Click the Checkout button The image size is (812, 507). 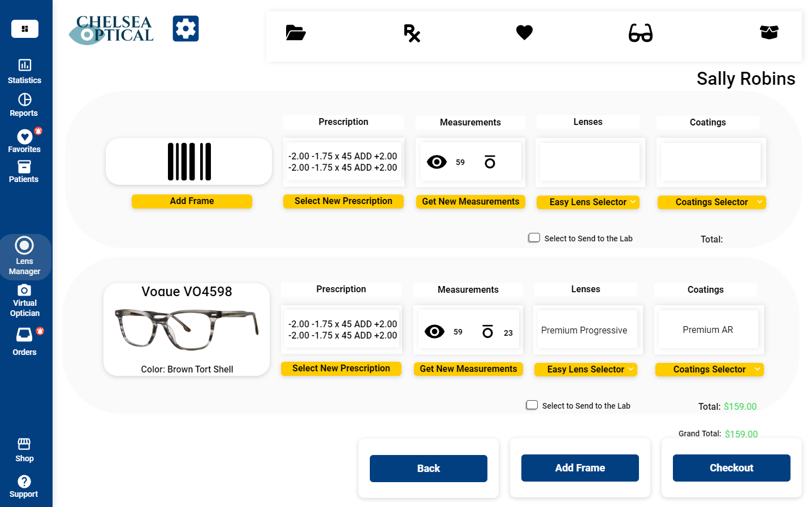[x=731, y=467]
